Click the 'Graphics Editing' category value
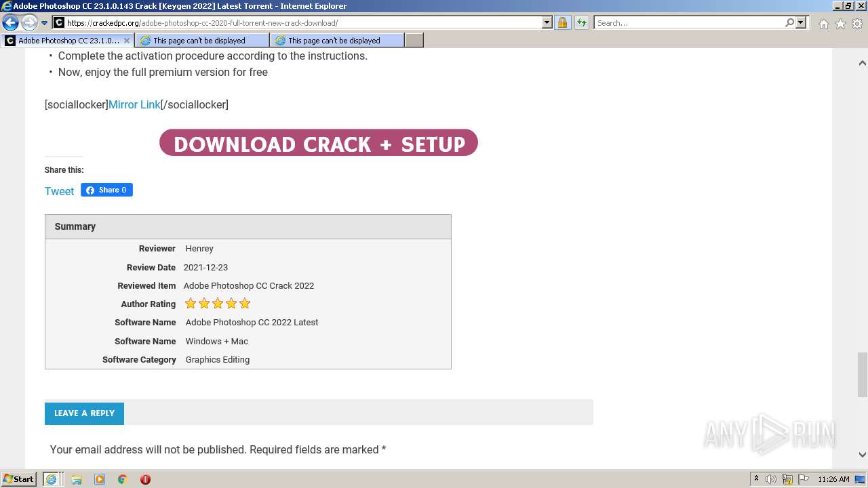The image size is (868, 488). coord(218,360)
